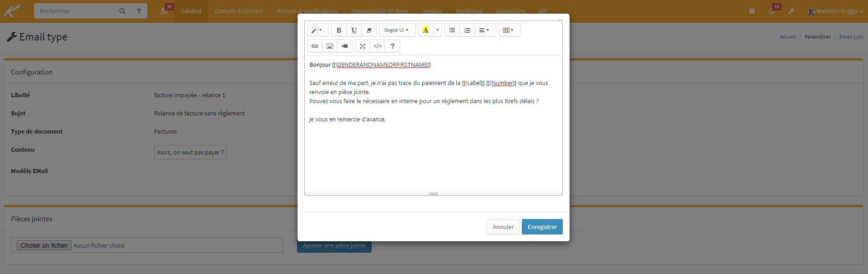Go to Accueil breadcrumb link

point(788,37)
